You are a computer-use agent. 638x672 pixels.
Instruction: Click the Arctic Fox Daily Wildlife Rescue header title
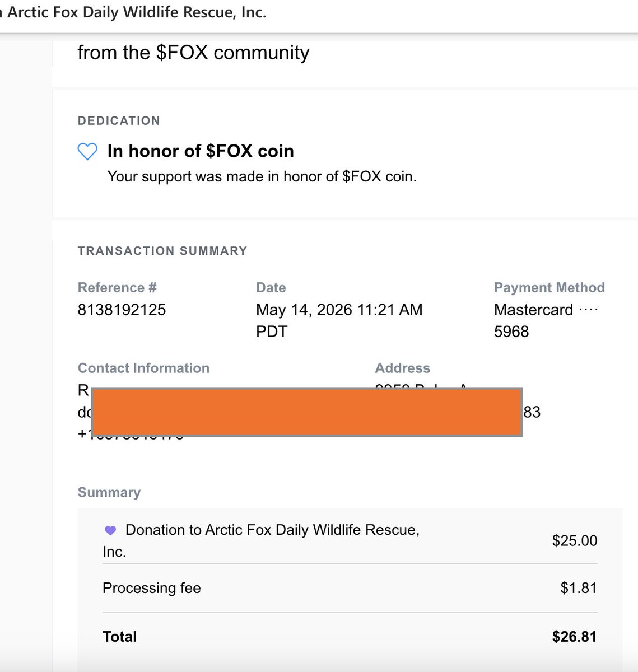(x=133, y=12)
